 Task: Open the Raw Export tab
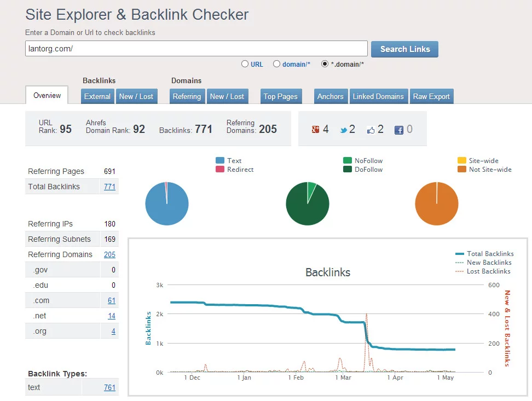pos(431,96)
